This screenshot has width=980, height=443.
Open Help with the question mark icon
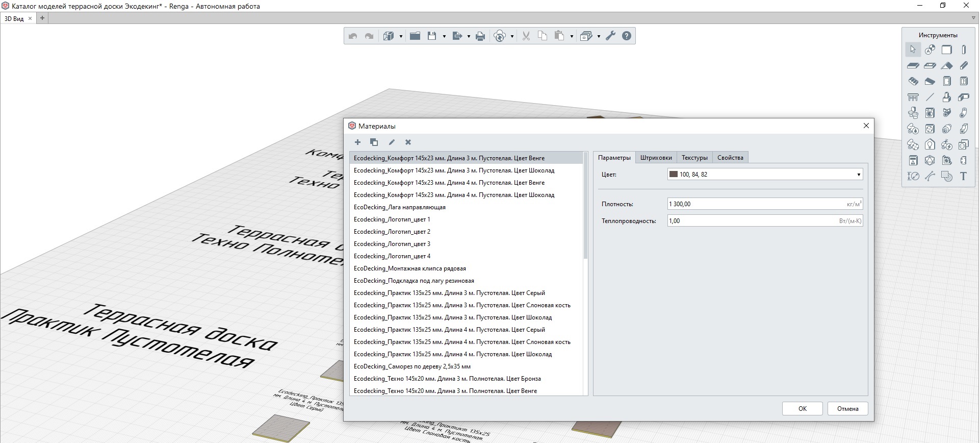pyautogui.click(x=627, y=36)
